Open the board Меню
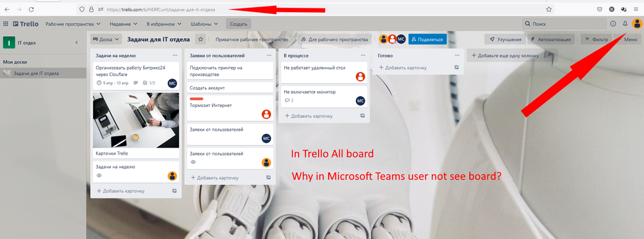The image size is (644, 239). coord(627,39)
